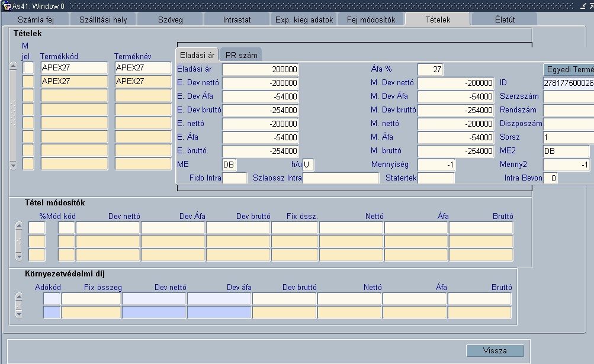
Task: Click the Rendszám field
Action: coord(569,110)
